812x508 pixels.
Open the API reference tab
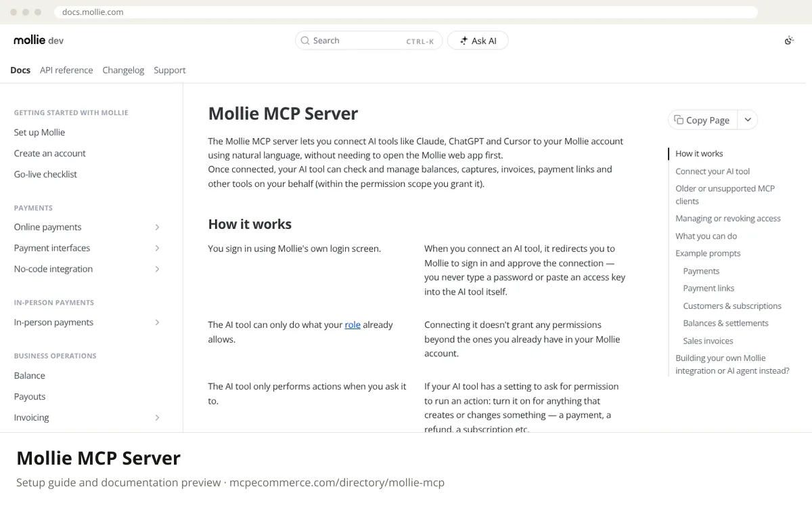point(66,70)
